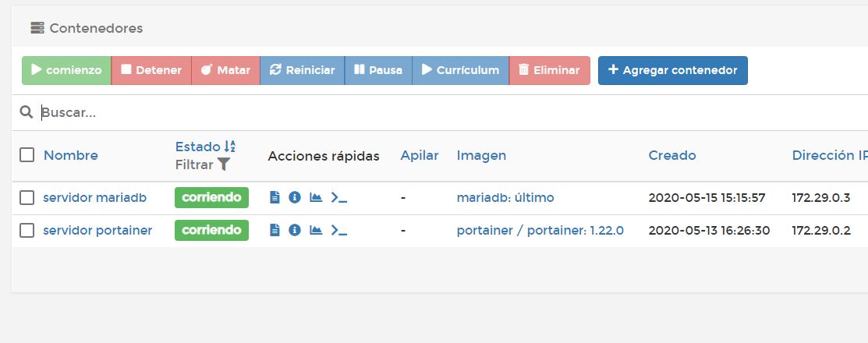Image resolution: width=868 pixels, height=343 pixels.
Task: Open logs icon for servidor portainer
Action: [275, 230]
